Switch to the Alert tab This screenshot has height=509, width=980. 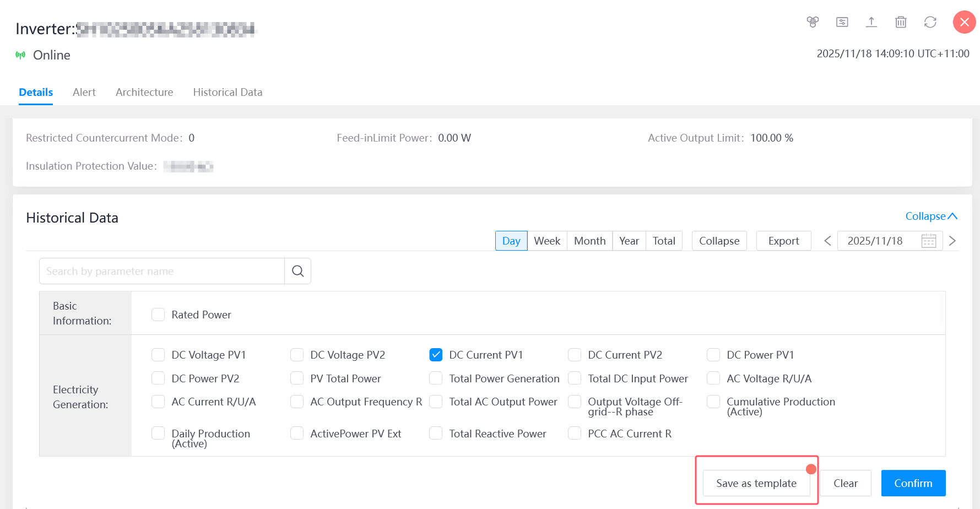[x=84, y=92]
